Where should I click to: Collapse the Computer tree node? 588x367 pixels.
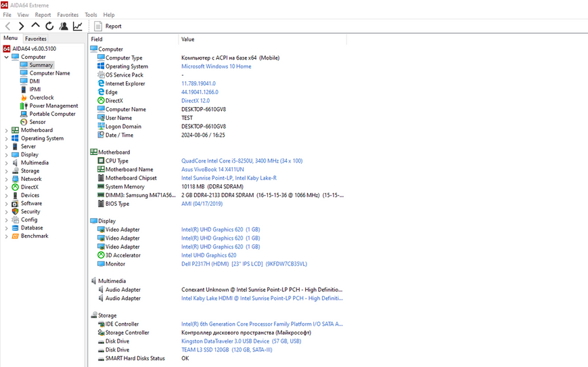(6, 57)
